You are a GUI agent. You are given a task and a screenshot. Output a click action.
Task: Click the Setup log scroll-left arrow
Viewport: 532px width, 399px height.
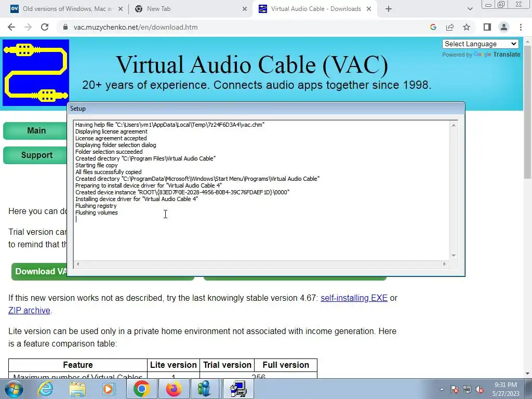coord(78,264)
